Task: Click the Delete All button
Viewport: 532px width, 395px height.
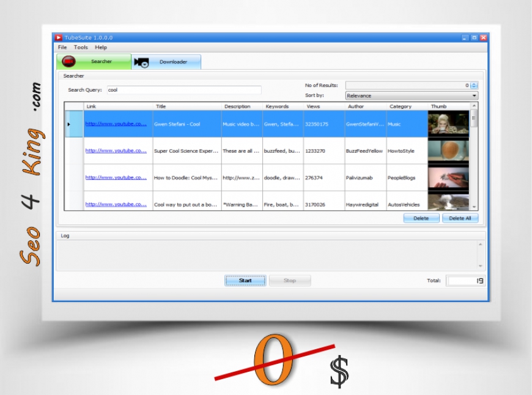Action: [460, 218]
